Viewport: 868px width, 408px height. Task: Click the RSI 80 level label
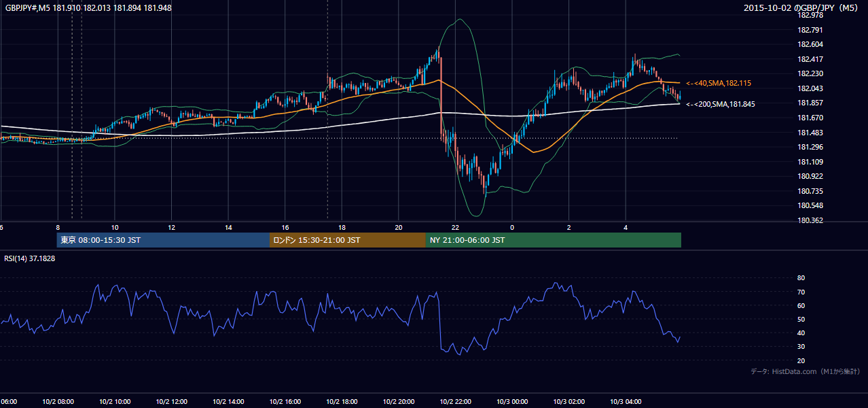tap(801, 278)
